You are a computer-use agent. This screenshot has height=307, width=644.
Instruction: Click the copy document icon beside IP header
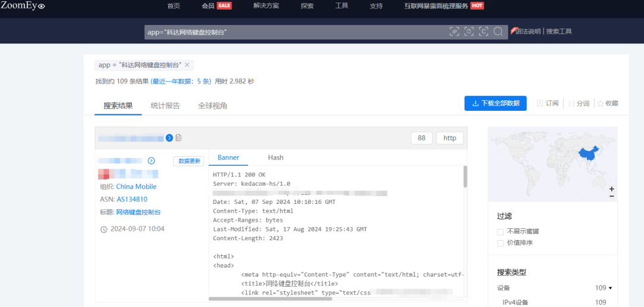pos(178,138)
